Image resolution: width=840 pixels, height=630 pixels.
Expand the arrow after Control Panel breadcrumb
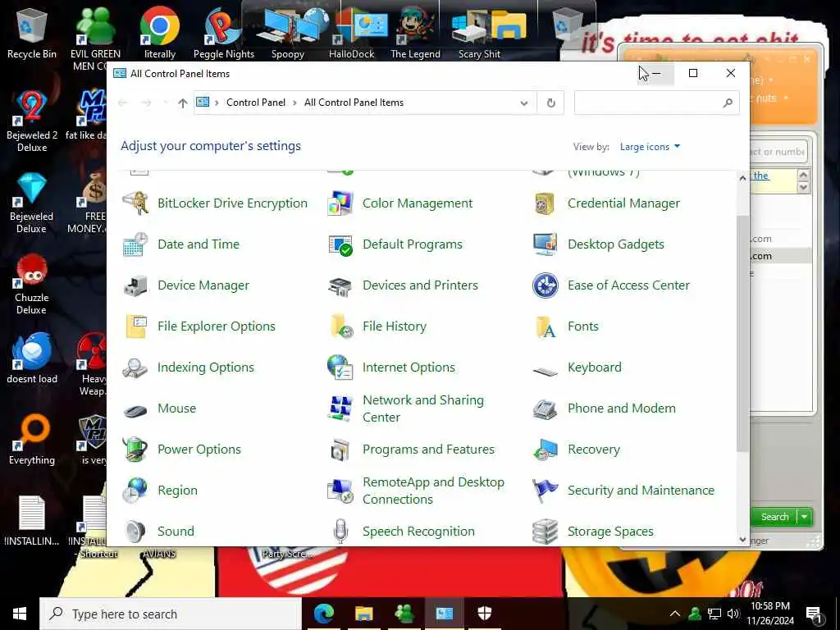pos(294,103)
